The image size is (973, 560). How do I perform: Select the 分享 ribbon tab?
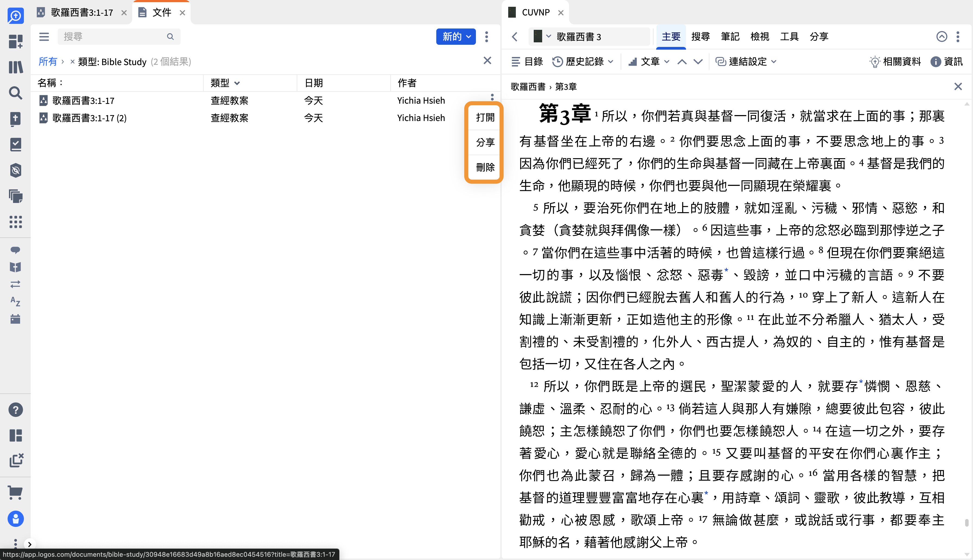point(819,37)
